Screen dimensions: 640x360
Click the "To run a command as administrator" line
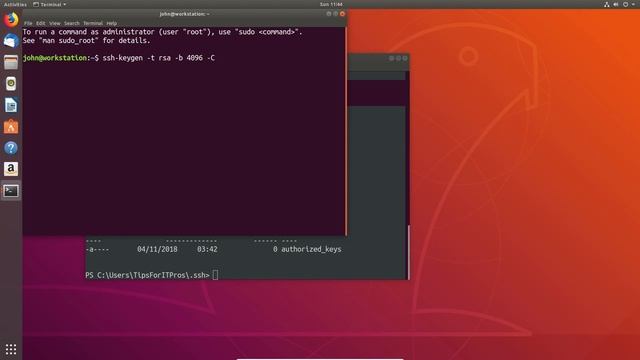[162, 32]
